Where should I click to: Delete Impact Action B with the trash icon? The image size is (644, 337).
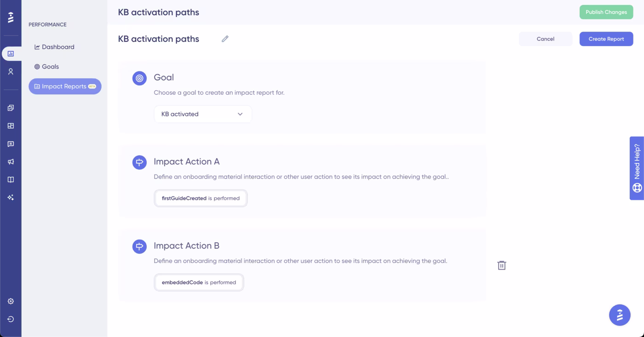click(x=501, y=265)
